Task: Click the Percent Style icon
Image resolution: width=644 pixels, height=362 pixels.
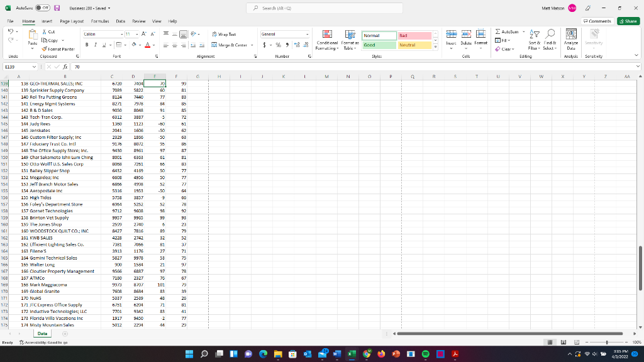Action: [x=277, y=45]
